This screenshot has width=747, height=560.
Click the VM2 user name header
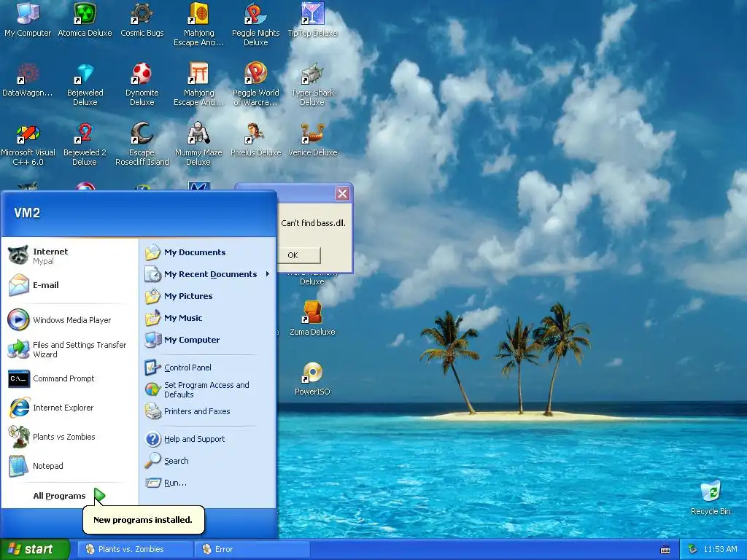(27, 213)
